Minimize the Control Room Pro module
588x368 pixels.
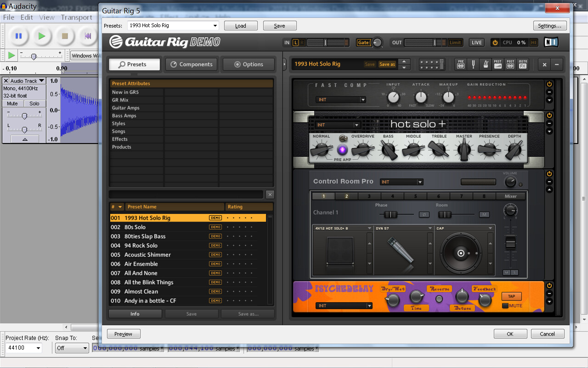pyautogui.click(x=549, y=182)
